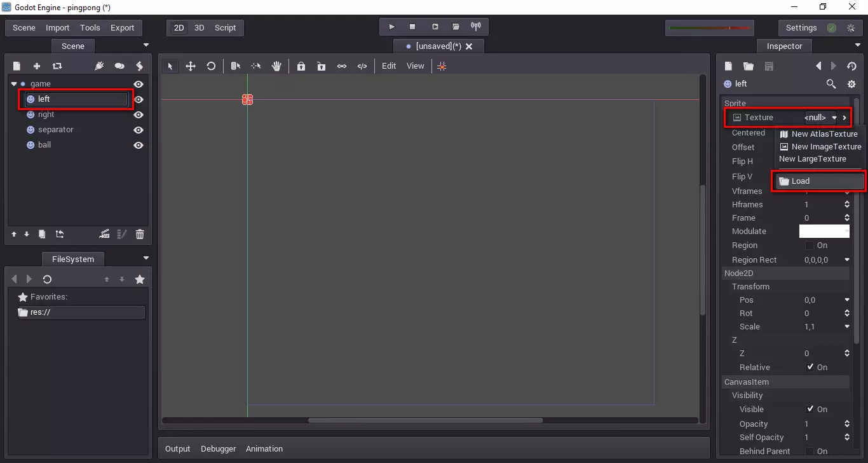Viewport: 868px width, 463px height.
Task: Select the Rotate tool in viewport toolbar
Action: (211, 66)
